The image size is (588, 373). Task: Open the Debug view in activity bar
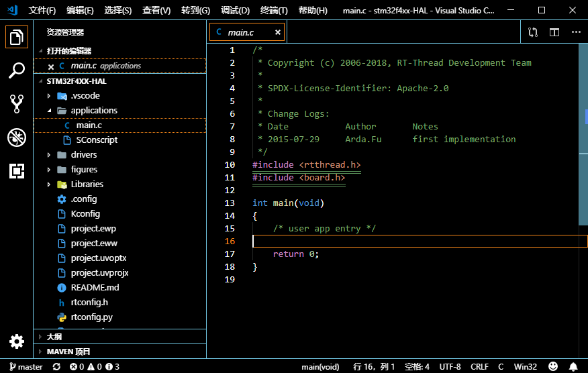[x=17, y=138]
